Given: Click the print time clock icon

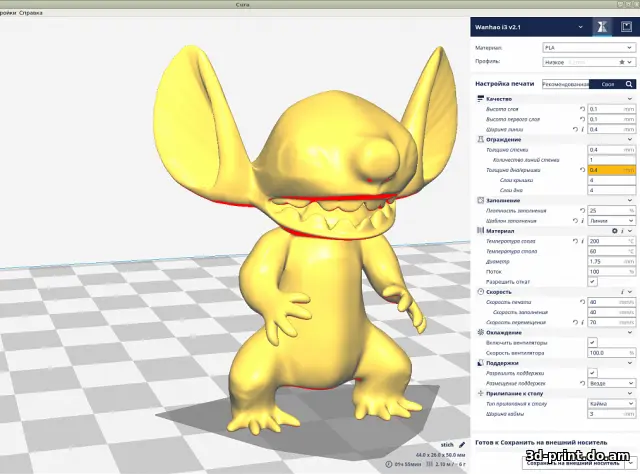Looking at the screenshot, I should pyautogui.click(x=389, y=464).
